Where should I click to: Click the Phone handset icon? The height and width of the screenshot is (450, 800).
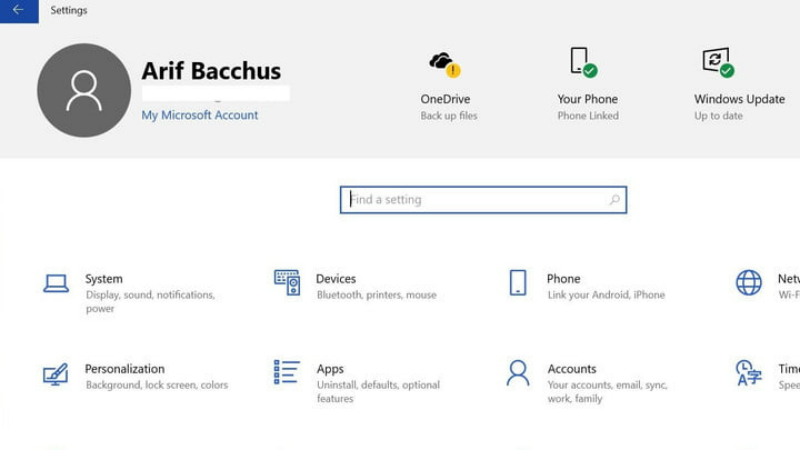(x=518, y=283)
